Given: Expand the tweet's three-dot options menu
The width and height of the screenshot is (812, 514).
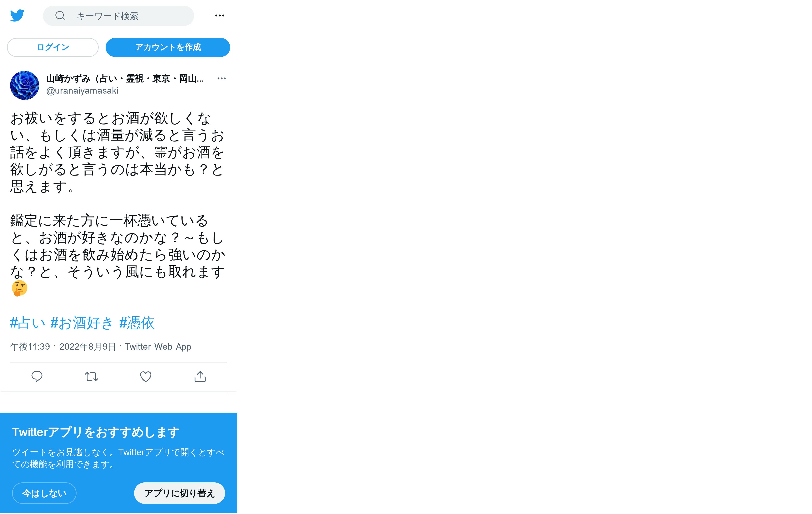Looking at the screenshot, I should pos(222,79).
